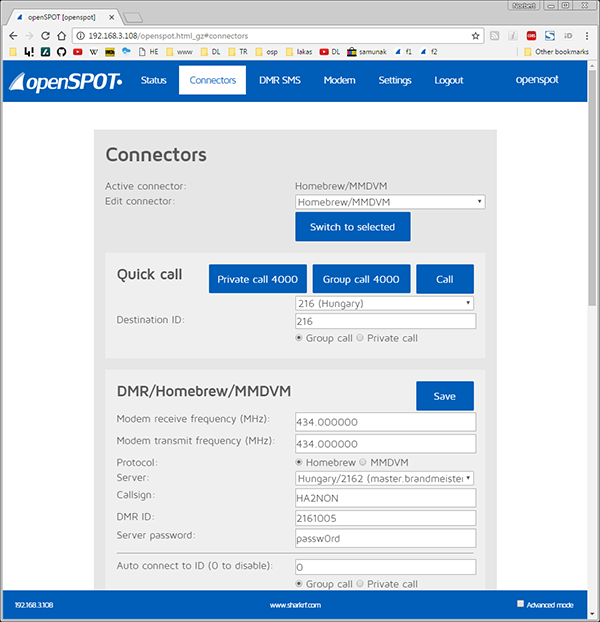This screenshot has height=622, width=600.
Task: Go back with the browser back arrow
Action: [13, 36]
